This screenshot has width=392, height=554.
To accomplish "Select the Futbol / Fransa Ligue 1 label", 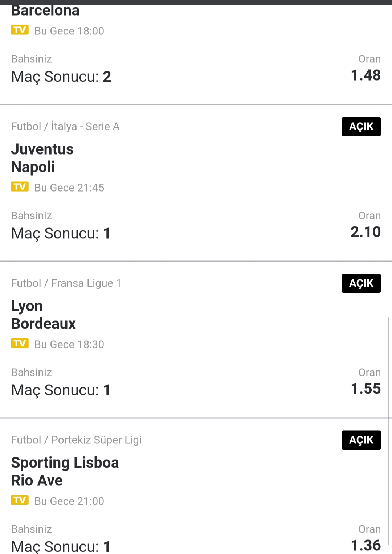I will coord(66,283).
